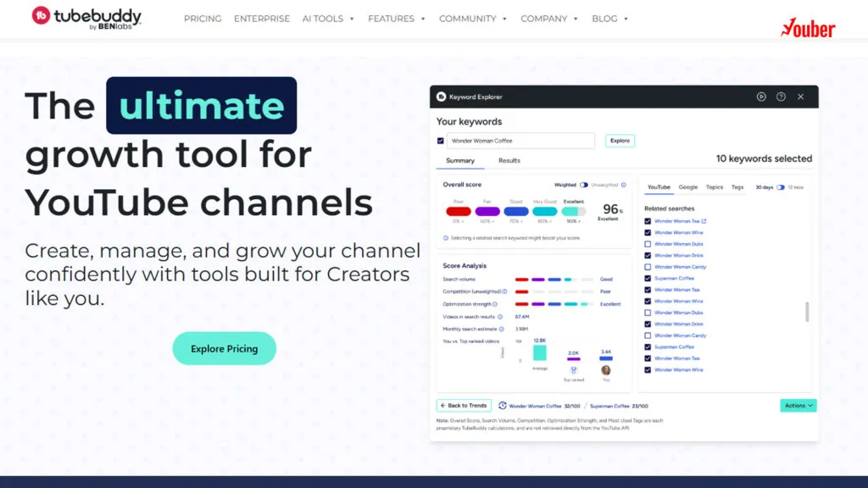The width and height of the screenshot is (868, 488).
Task: Click the info icon next to Optimization strength
Action: pos(495,304)
